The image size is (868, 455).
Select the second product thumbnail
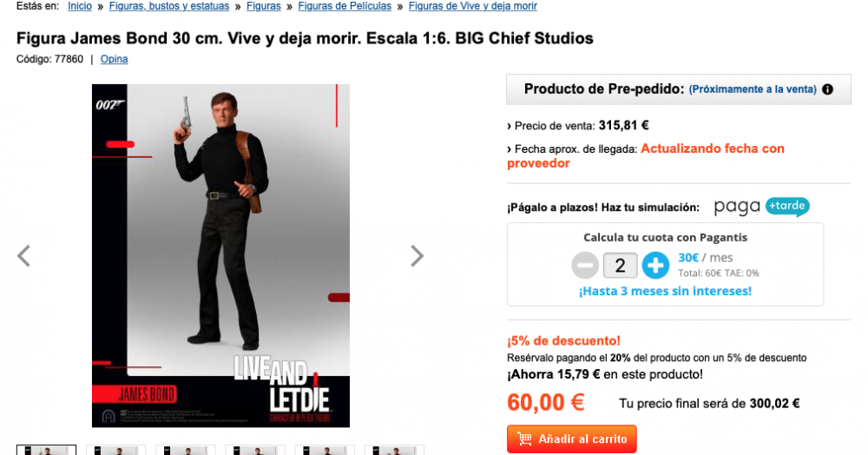(115, 450)
